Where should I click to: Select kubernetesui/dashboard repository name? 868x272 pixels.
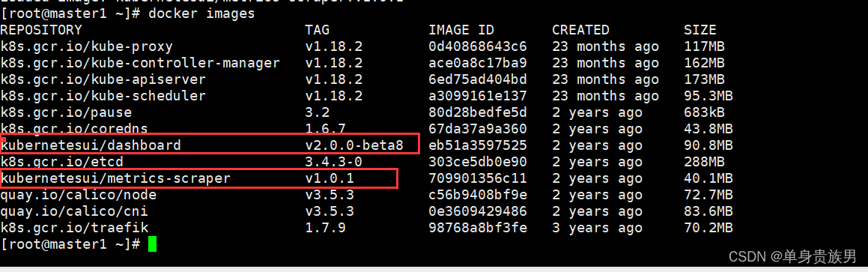(91, 145)
